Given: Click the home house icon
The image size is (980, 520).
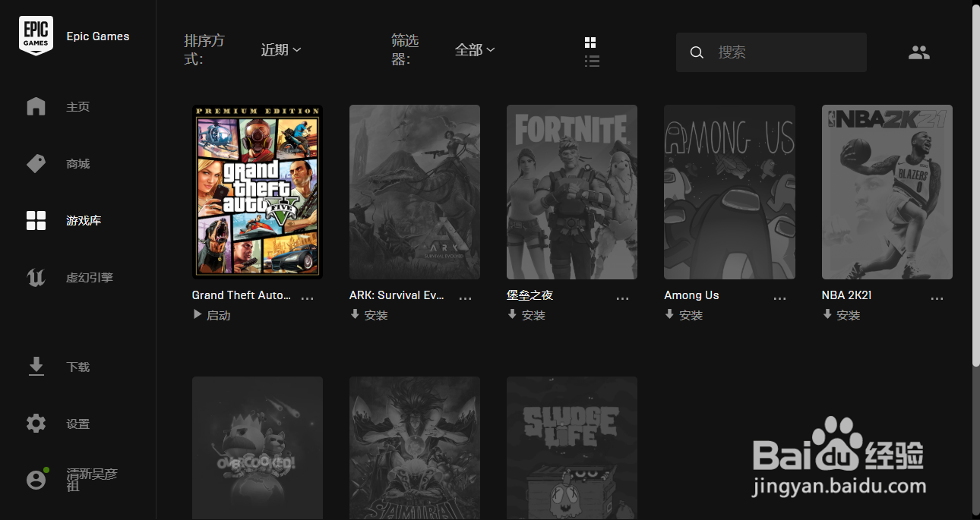Looking at the screenshot, I should (36, 106).
